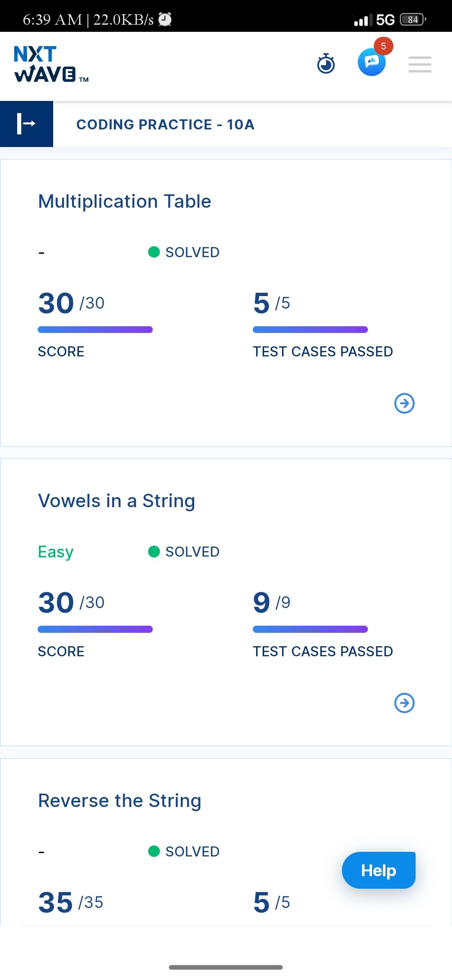
Task: Select the Multiplication Table title
Action: (125, 201)
